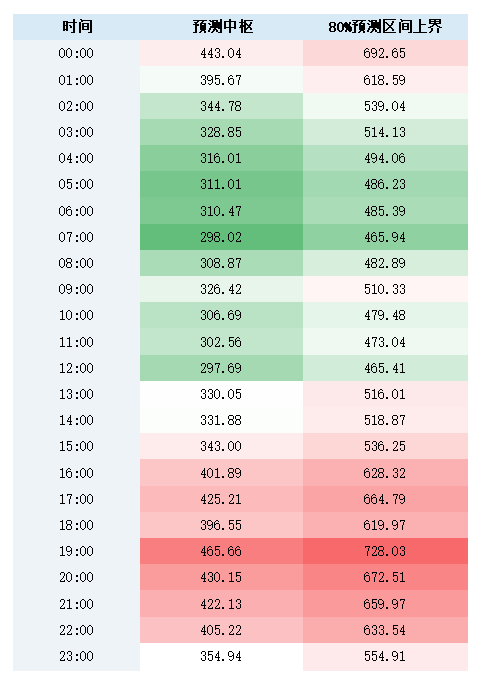The width and height of the screenshot is (484, 685).
Task: Select forecast value 330.05 at 13:00
Action: (x=221, y=394)
